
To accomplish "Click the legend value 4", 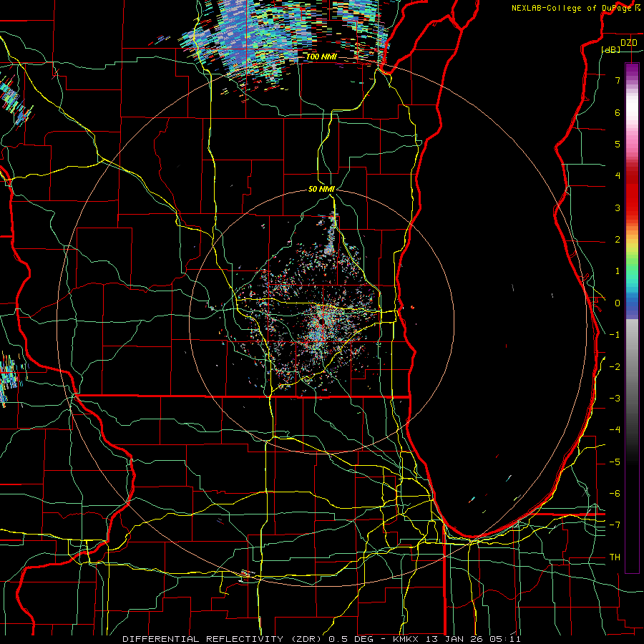I will [618, 176].
